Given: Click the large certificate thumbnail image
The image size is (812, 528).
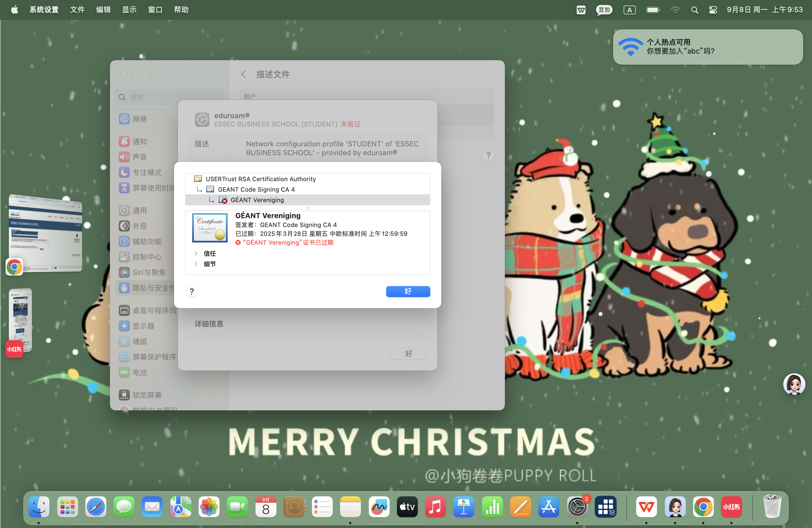Looking at the screenshot, I should coord(210,228).
